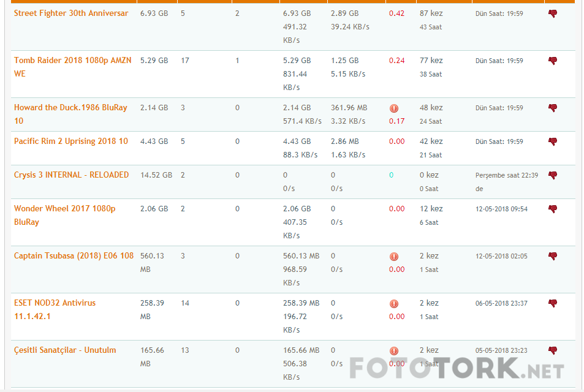Open Pacific Rim 2 Uprising 2018 link
584x392 pixels.
coord(71,141)
